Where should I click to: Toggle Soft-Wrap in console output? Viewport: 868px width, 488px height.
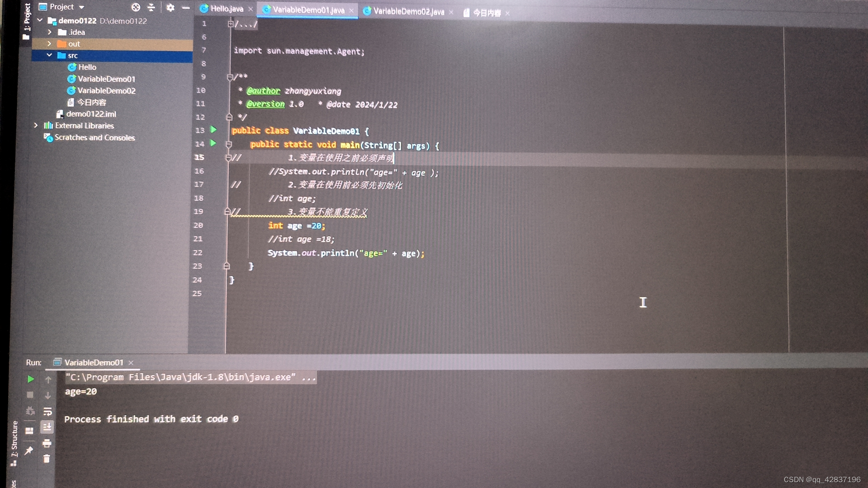pos(47,411)
